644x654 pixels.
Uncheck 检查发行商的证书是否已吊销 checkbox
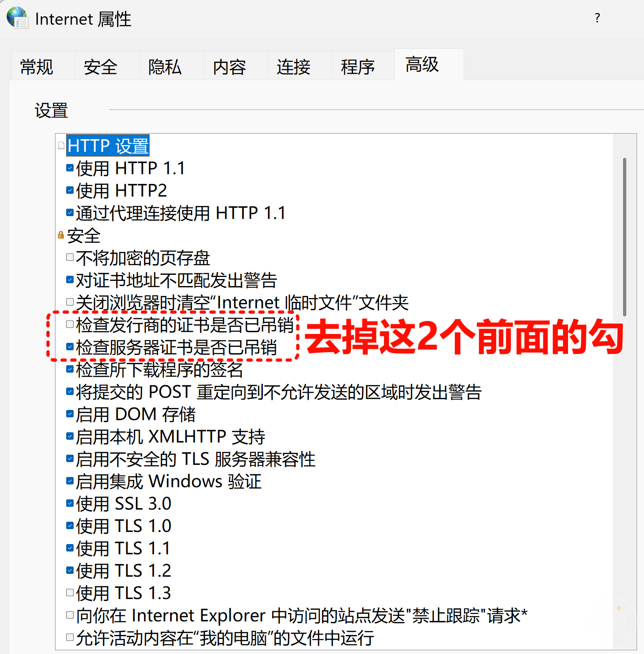click(x=70, y=324)
